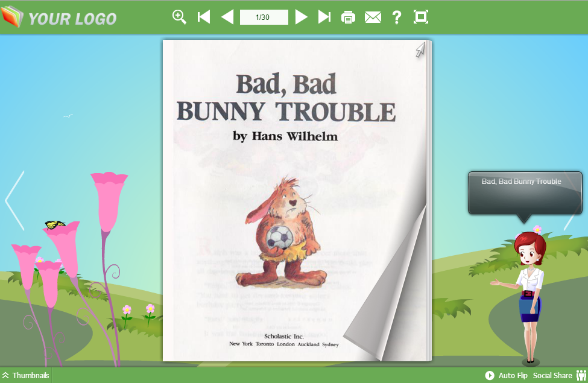588x383 pixels.
Task: Open the Social Share options
Action: pyautogui.click(x=552, y=376)
